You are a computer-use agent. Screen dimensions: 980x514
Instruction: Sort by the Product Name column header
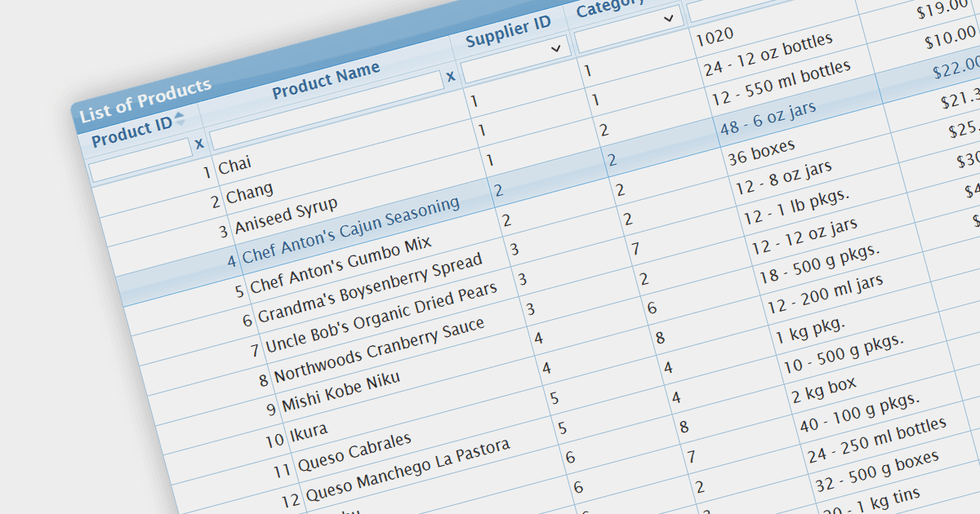point(326,80)
